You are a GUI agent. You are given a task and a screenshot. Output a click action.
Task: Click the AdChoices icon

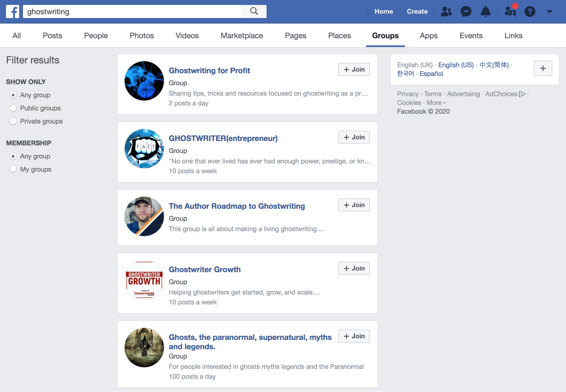coord(522,94)
